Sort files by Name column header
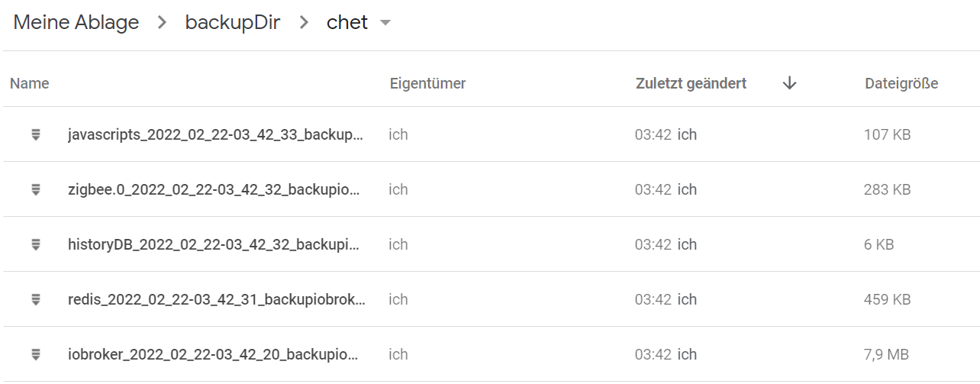 pyautogui.click(x=30, y=83)
